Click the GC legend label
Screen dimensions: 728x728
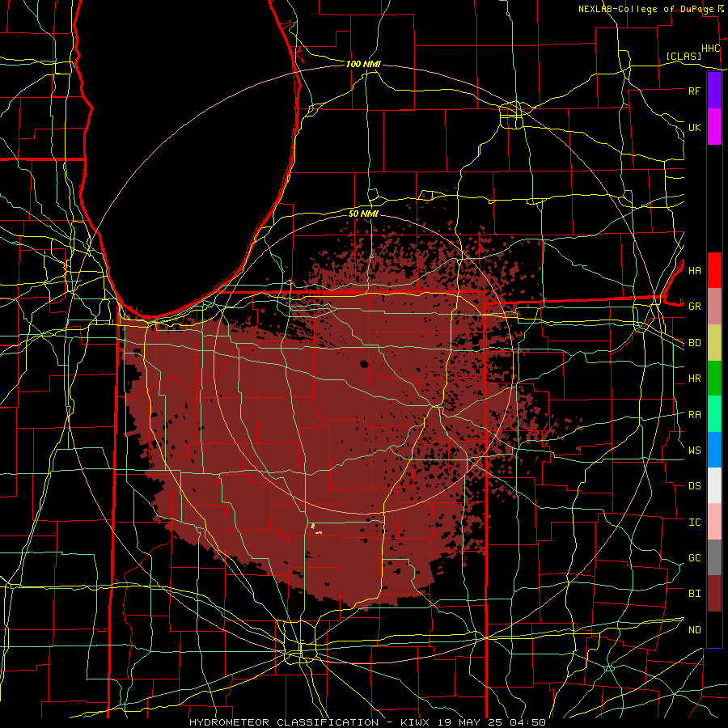coord(694,558)
